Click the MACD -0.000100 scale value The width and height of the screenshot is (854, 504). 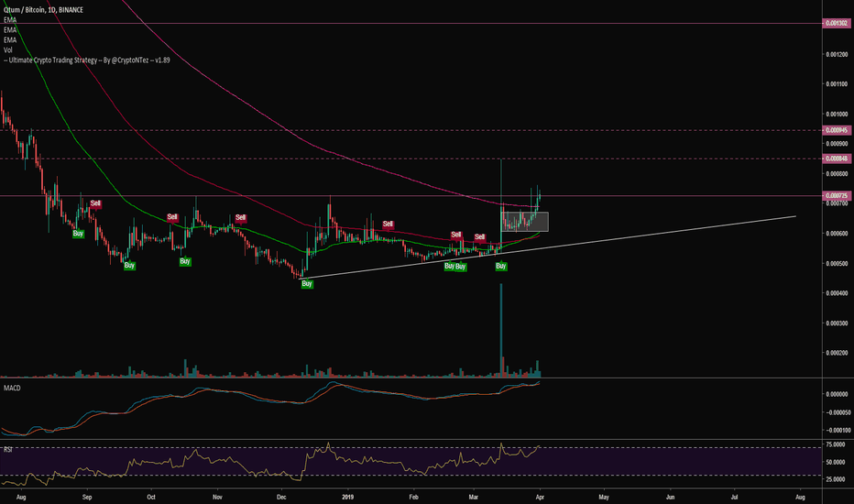click(x=837, y=431)
